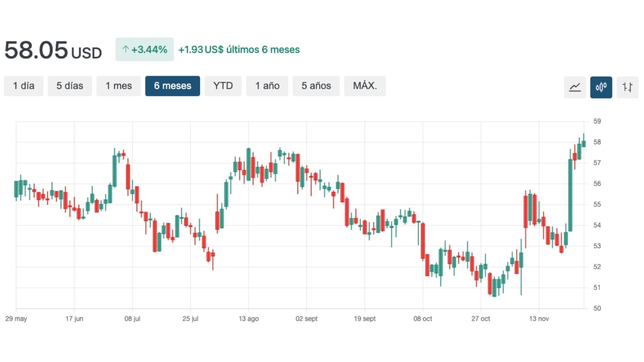The height and width of the screenshot is (362, 644).
Task: Choose the YTD time range
Action: pyautogui.click(x=223, y=86)
